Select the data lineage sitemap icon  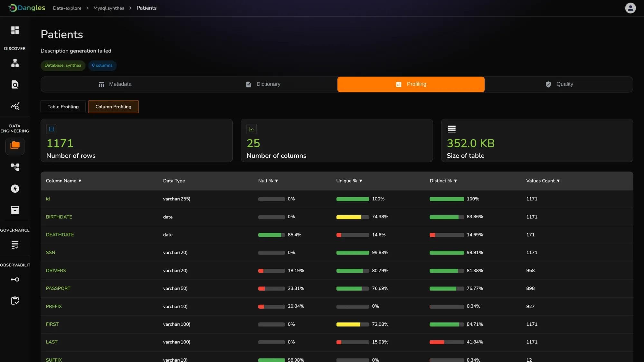15,63
